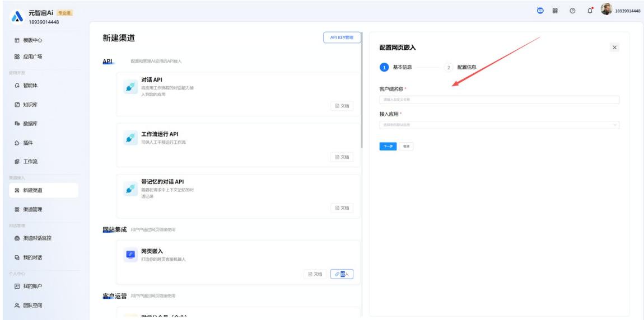Expand the 接入应用 dropdown
Screen dimensions: 644x320
point(500,125)
